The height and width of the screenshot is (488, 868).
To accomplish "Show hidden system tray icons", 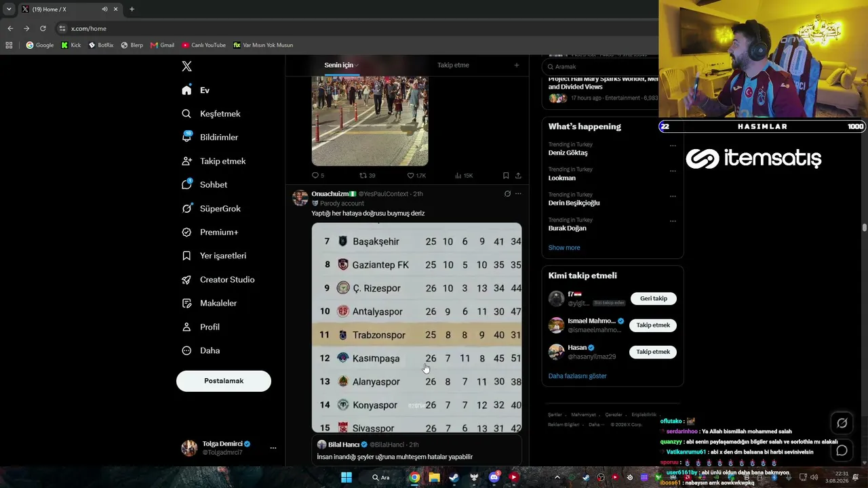I will pos(557,477).
